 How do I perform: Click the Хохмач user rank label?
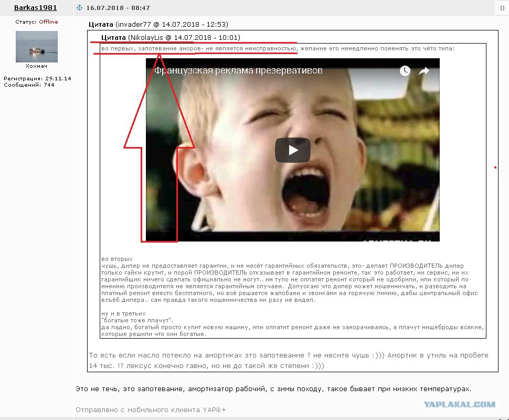pyautogui.click(x=36, y=66)
